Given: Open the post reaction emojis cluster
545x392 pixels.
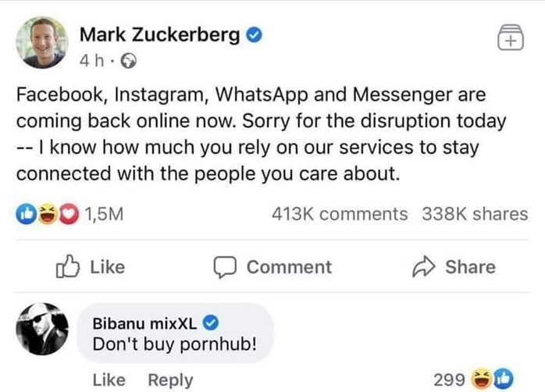Looking at the screenshot, I should [37, 214].
